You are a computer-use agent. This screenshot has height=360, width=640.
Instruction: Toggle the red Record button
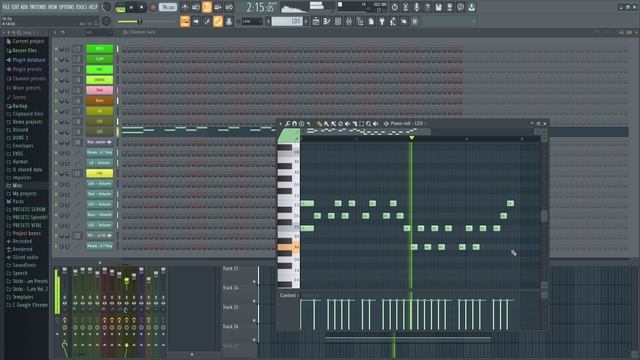(x=153, y=7)
